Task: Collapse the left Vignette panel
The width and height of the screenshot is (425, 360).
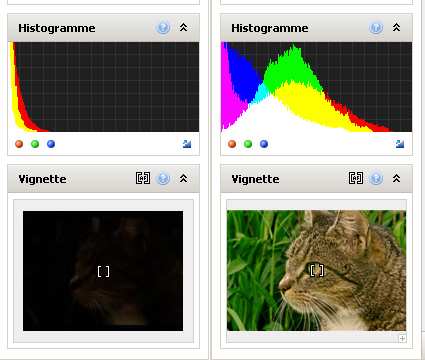Action: point(183,178)
